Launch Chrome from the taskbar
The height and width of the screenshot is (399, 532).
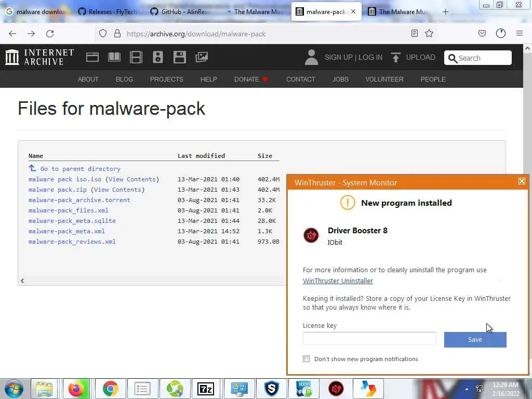tap(110, 389)
